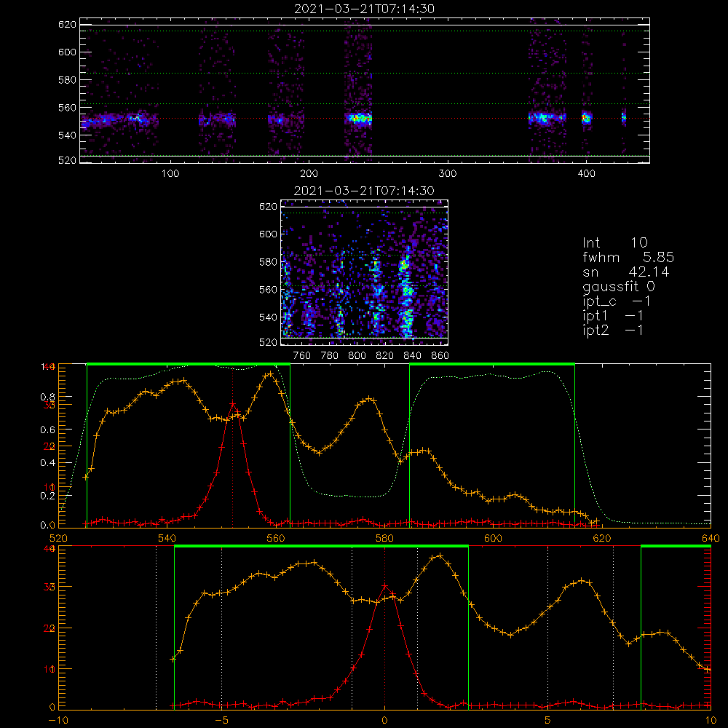Click x-axis label 0 on bottom plot
This screenshot has height=728, width=728.
384,720
